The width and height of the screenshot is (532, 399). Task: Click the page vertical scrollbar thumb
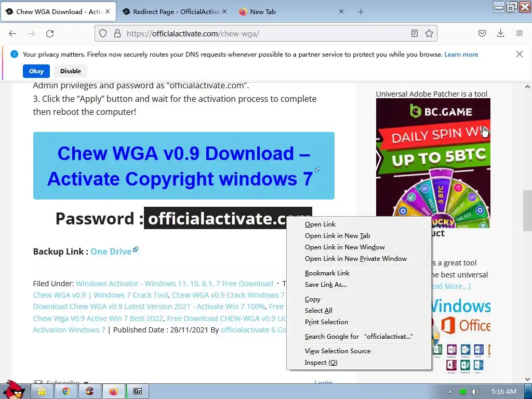527,211
